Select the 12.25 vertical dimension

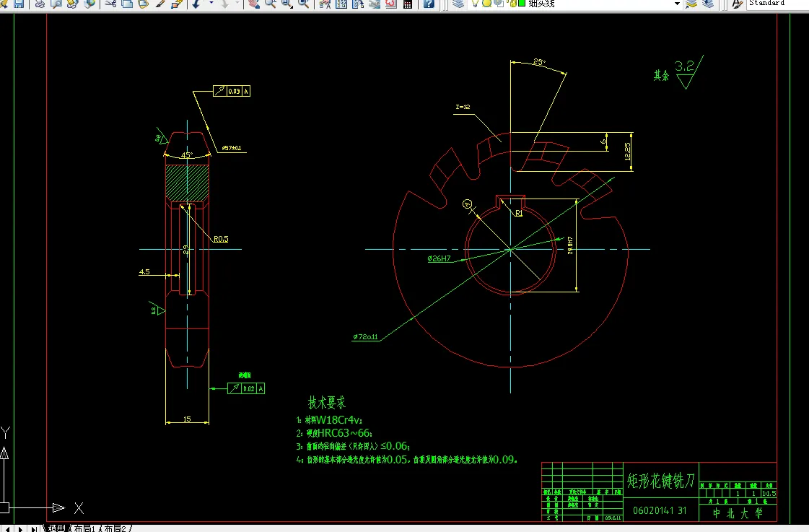(627, 151)
